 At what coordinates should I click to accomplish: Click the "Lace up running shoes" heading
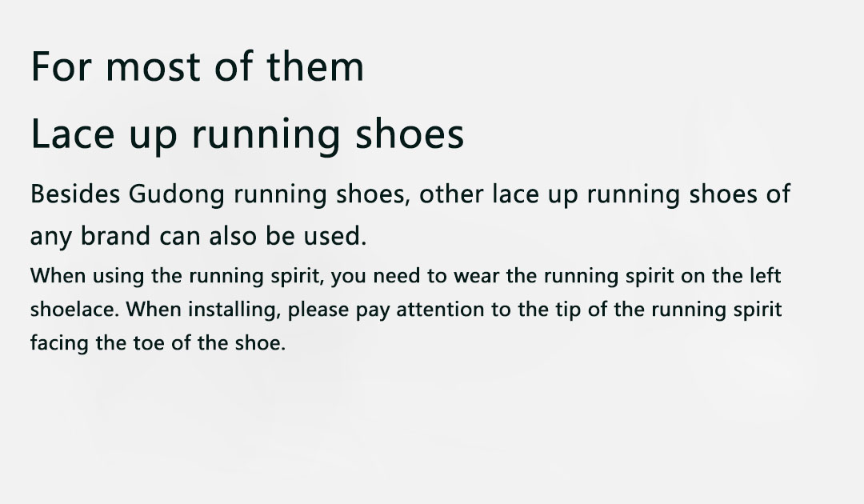click(x=247, y=135)
